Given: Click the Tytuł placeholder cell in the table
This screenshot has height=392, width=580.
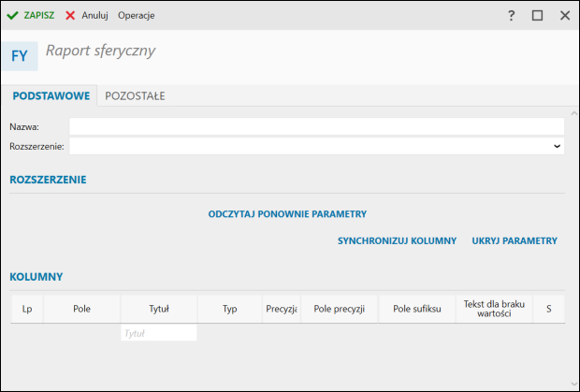Looking at the screenshot, I should [x=159, y=333].
